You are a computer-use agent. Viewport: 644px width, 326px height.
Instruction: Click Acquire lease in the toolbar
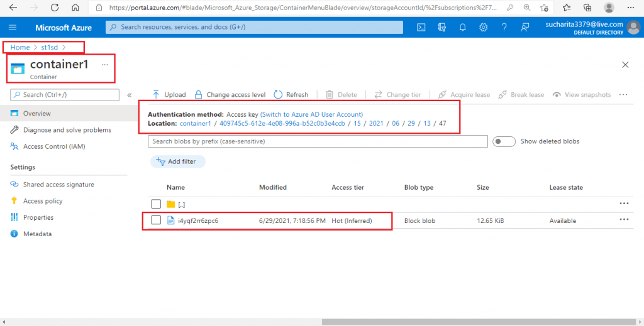pos(464,95)
